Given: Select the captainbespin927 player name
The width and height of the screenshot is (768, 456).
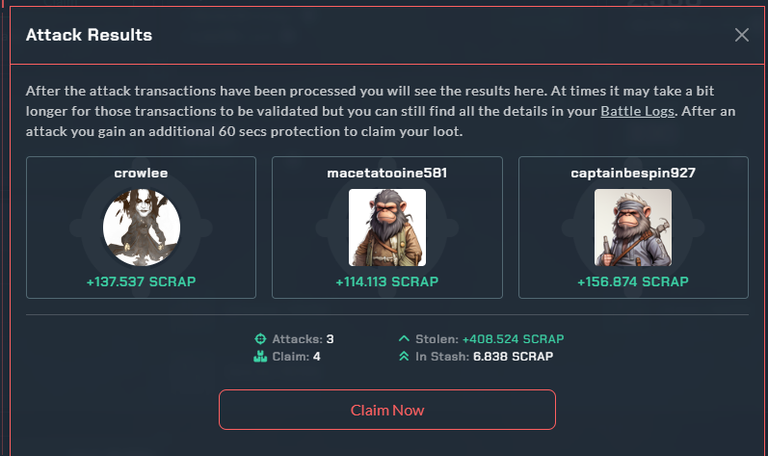Looking at the screenshot, I should click(633, 173).
